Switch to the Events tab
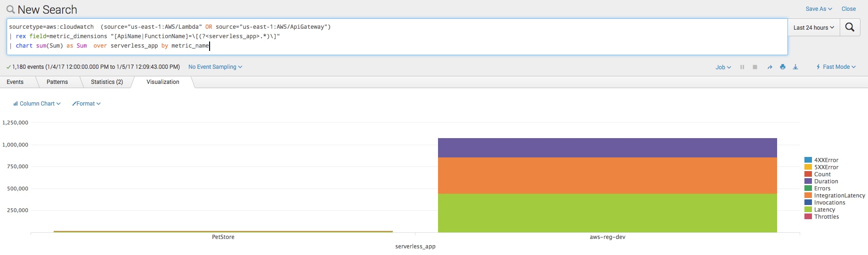 tap(15, 82)
